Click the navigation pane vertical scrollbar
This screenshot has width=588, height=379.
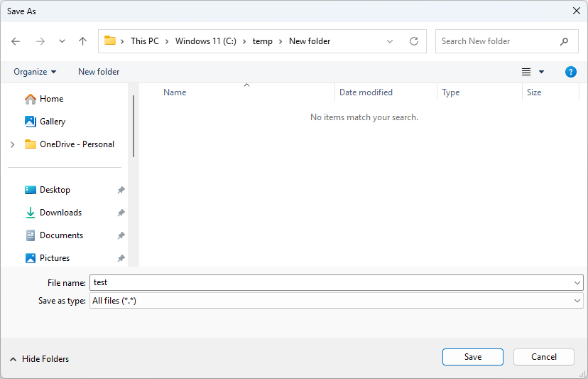[133, 127]
